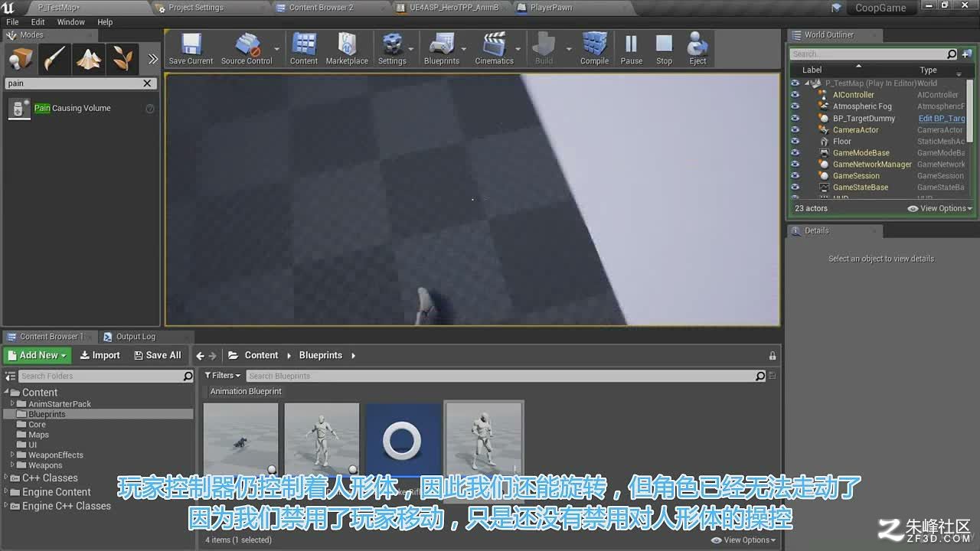Open the Cinematics toolbar icon

point(494,48)
